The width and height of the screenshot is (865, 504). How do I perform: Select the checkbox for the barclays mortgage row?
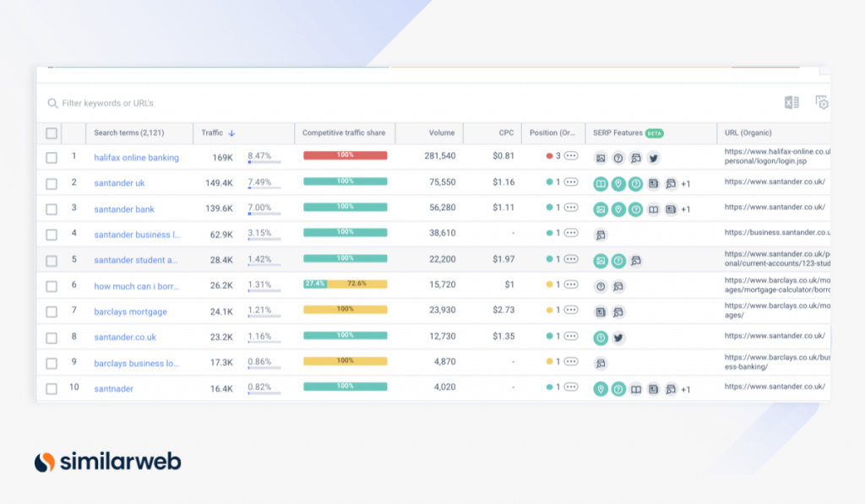pos(51,311)
